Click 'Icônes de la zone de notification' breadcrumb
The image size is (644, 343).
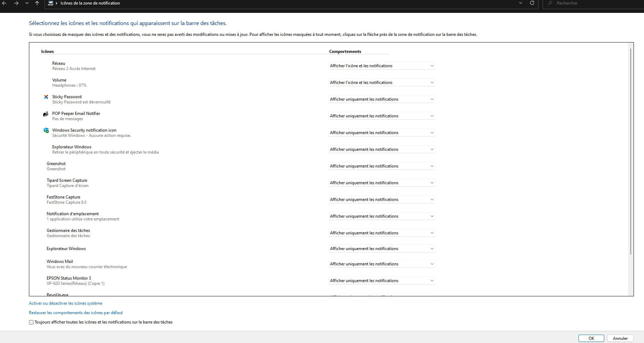point(90,3)
